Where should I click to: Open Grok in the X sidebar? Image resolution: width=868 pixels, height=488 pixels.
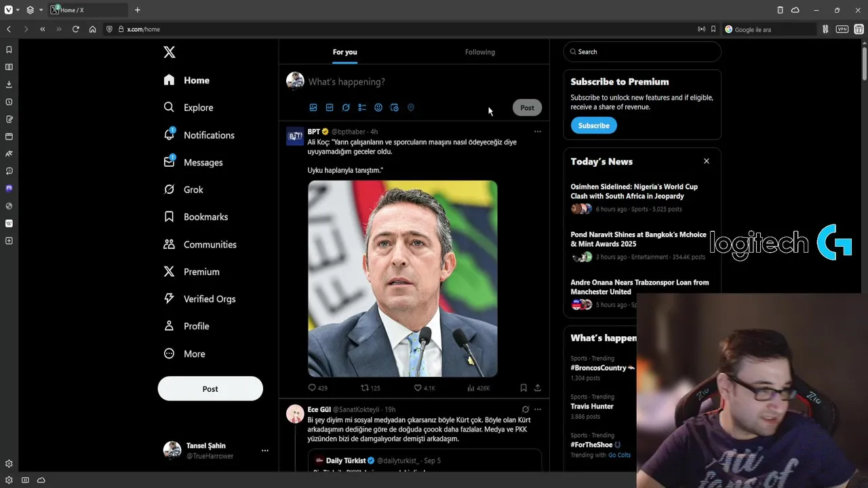[x=184, y=190]
